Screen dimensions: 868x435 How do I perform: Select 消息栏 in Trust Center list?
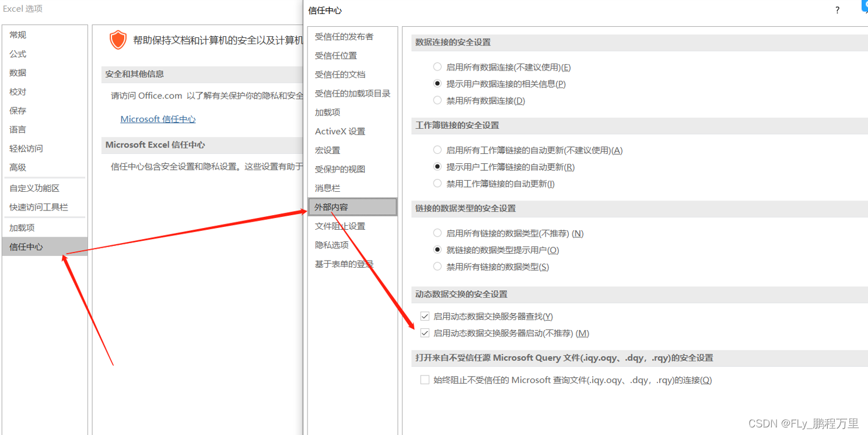click(x=353, y=188)
